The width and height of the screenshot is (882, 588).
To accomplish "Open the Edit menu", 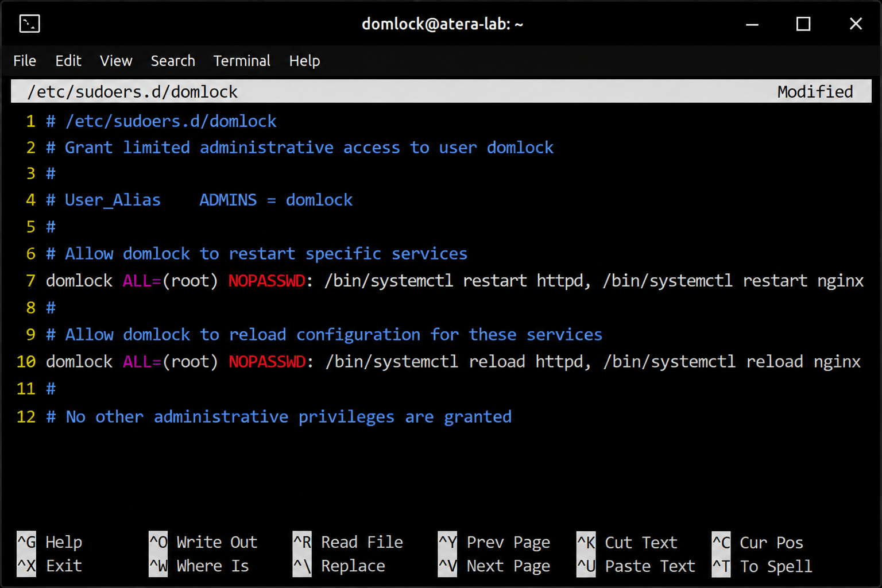I will pyautogui.click(x=68, y=61).
